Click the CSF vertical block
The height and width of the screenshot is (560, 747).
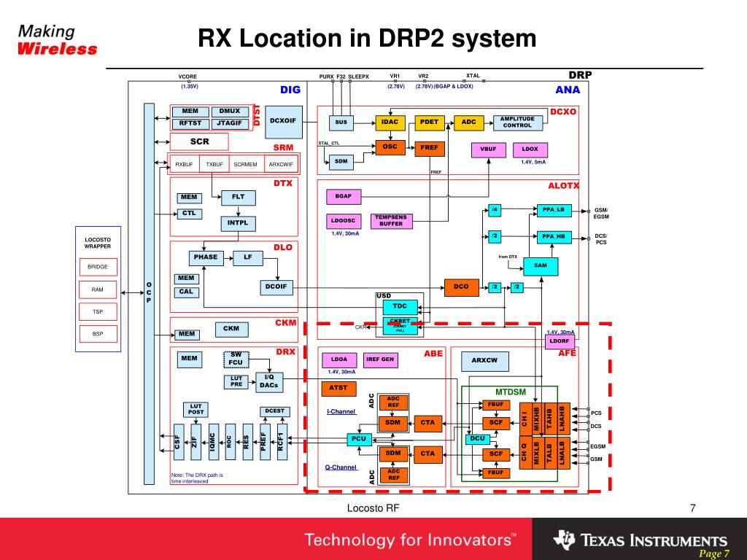(179, 442)
